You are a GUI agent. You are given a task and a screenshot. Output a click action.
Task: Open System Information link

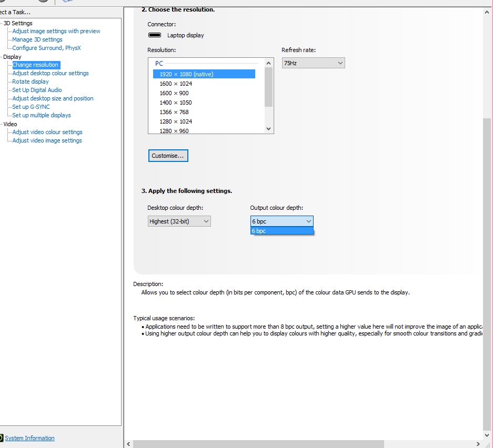pyautogui.click(x=29, y=438)
